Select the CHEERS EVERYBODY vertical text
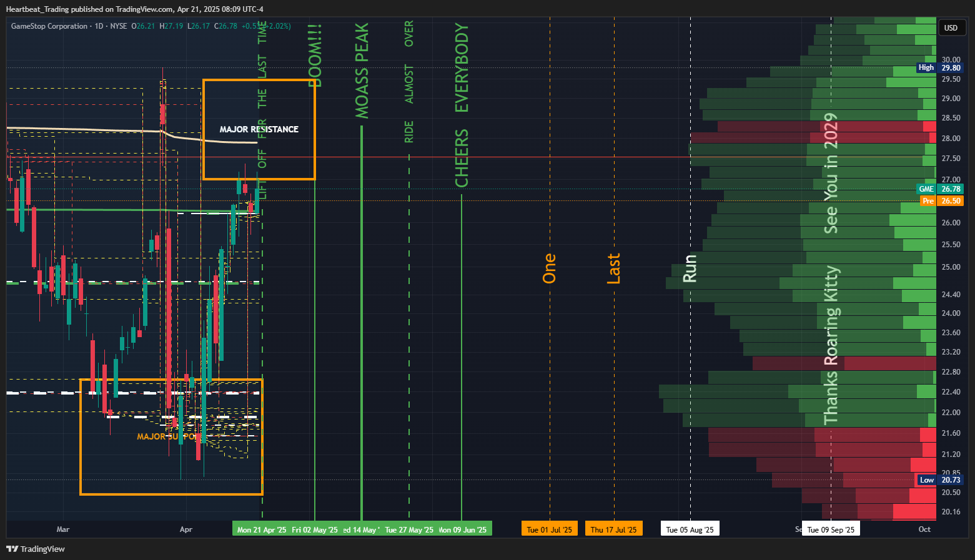 point(462,105)
